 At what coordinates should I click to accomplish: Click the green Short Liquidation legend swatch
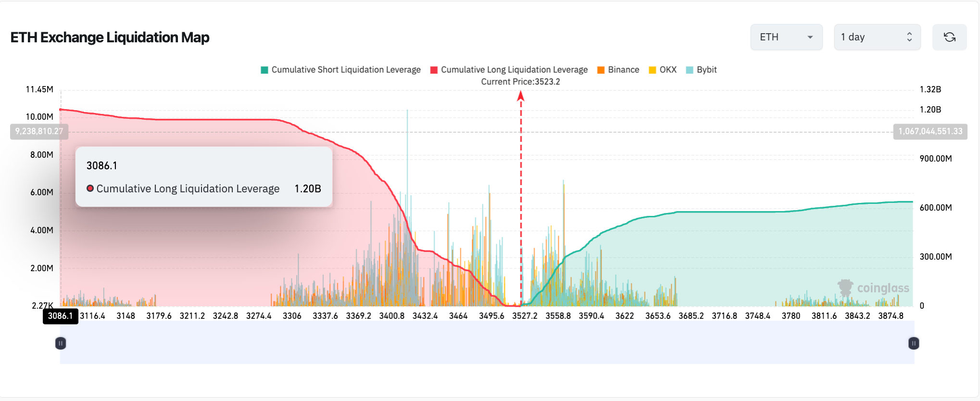264,70
